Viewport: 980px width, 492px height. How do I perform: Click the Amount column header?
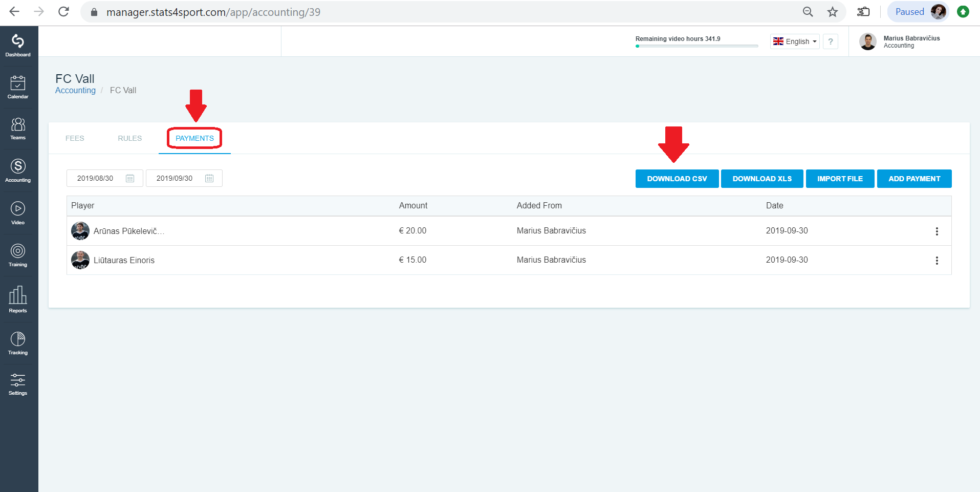(x=413, y=205)
